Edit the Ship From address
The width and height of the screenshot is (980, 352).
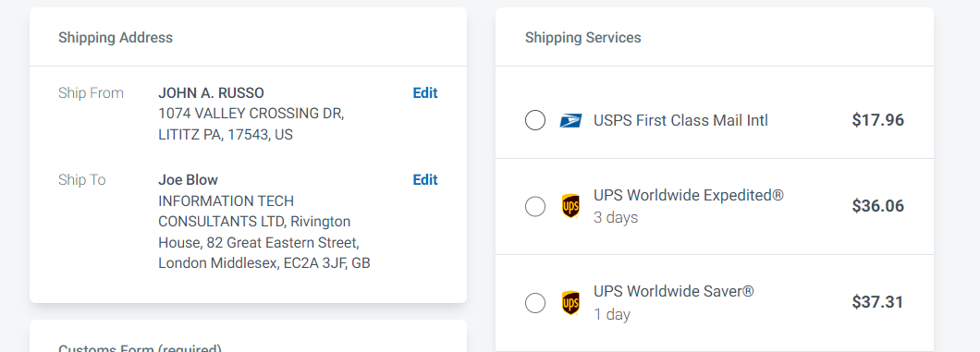(425, 93)
